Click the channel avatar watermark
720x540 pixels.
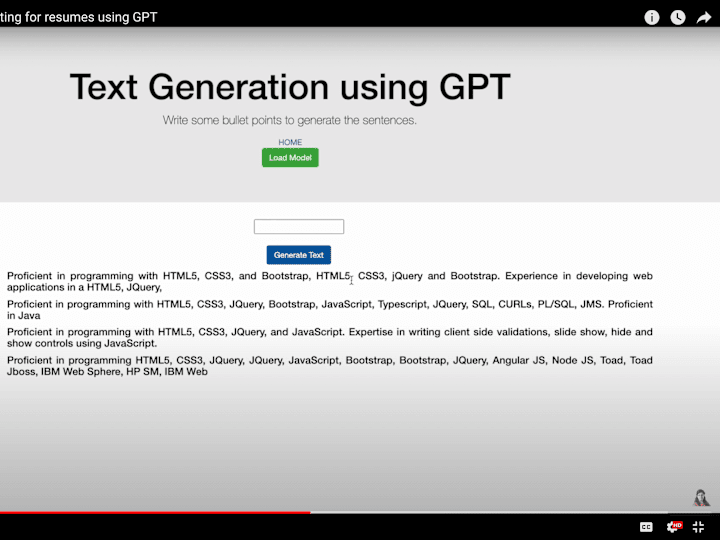click(x=701, y=498)
